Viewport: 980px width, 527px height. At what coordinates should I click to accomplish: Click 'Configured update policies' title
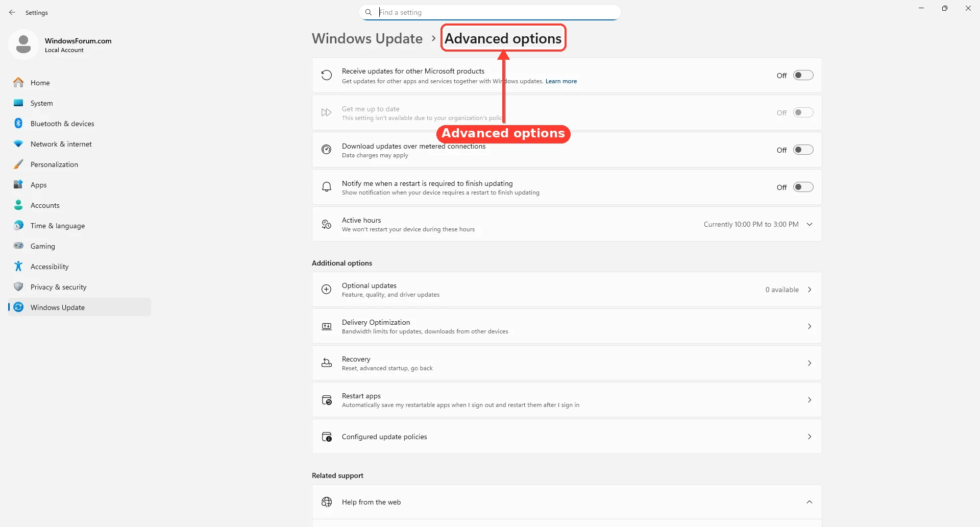384,437
